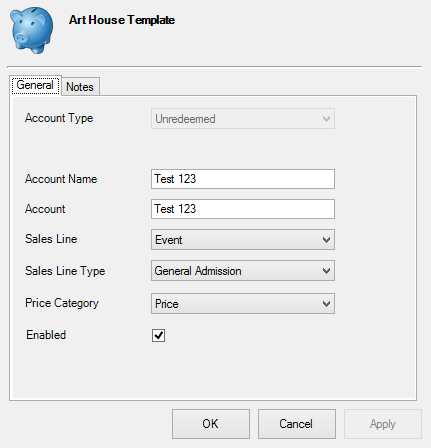
Task: Expand the General Admission dropdown
Action: coord(243,271)
